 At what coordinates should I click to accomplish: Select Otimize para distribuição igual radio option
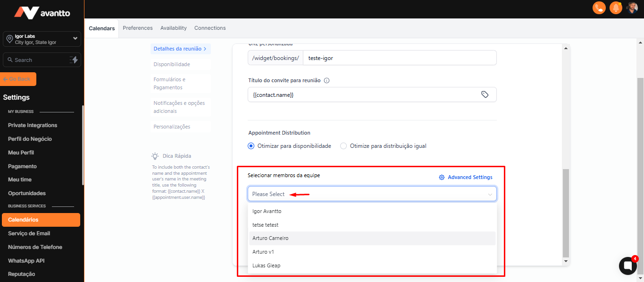343,146
